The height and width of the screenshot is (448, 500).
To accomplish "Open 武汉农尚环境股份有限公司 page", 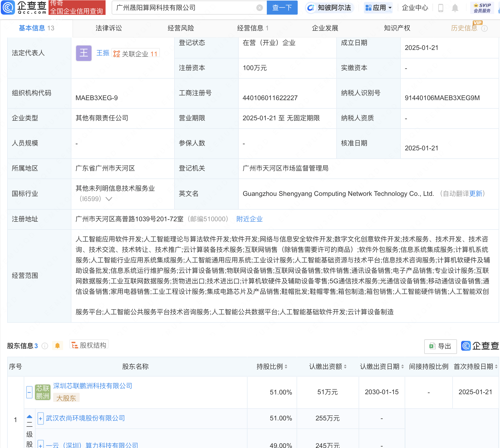I will pos(85,418).
